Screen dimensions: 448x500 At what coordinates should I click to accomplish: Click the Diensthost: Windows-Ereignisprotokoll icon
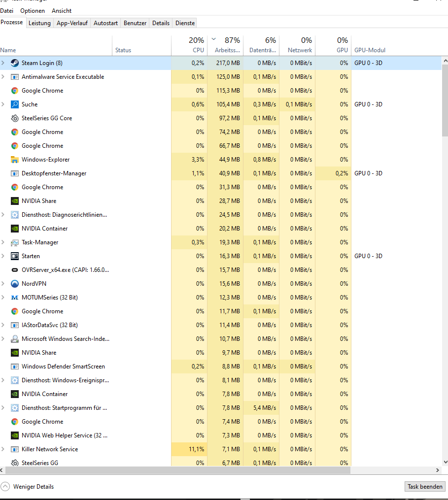(x=15, y=380)
